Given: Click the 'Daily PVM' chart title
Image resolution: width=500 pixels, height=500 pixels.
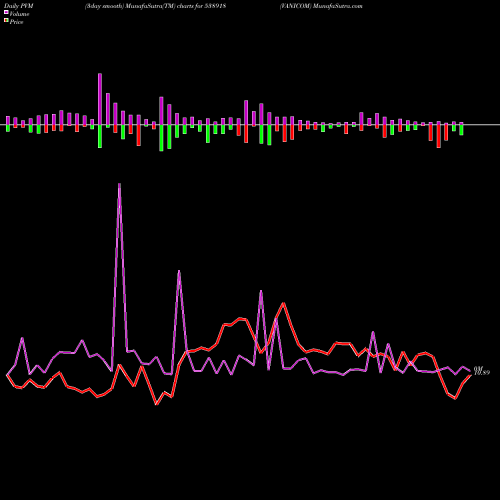Looking at the screenshot, I should pyautogui.click(x=19, y=6).
